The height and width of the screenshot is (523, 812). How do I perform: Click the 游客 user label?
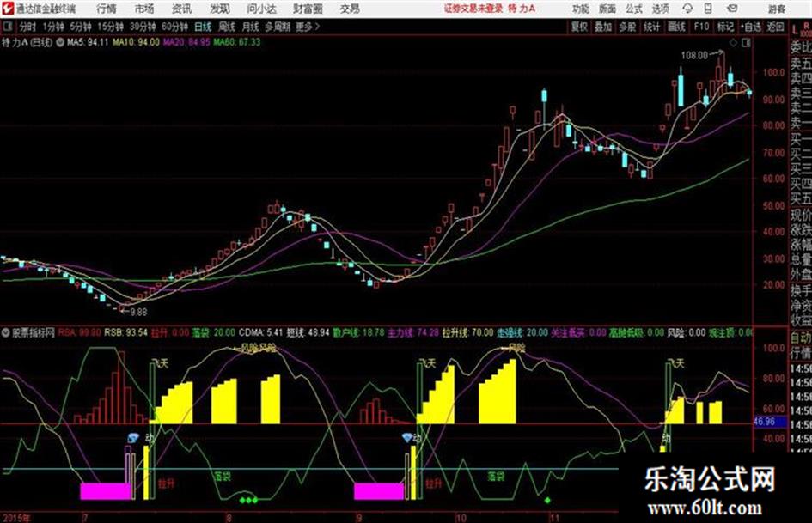[776, 9]
